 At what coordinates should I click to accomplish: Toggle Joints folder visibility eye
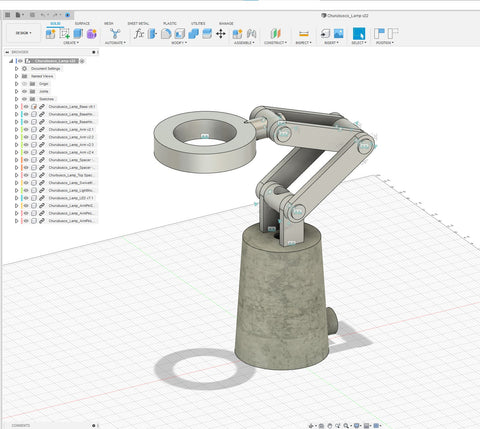pos(25,91)
